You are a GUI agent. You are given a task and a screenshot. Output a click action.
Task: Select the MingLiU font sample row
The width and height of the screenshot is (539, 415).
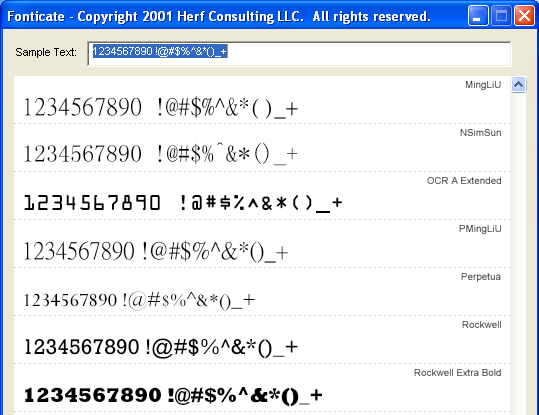[262, 100]
